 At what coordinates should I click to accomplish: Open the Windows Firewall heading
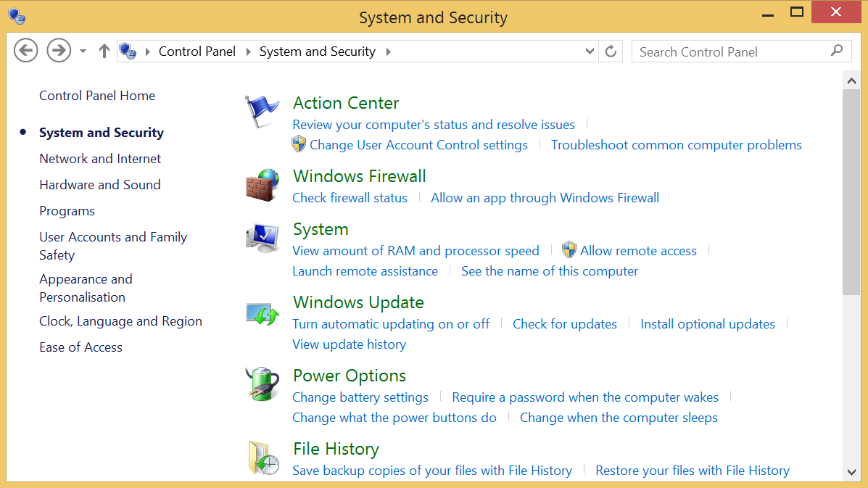359,176
